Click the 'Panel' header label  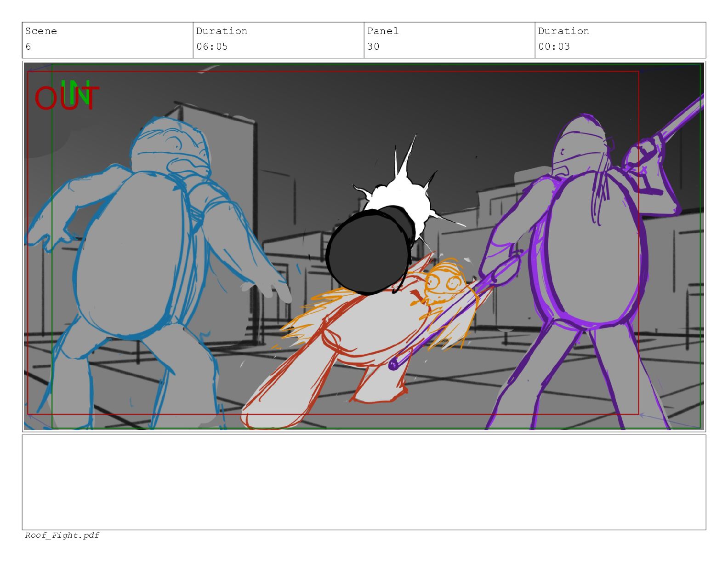click(x=382, y=31)
